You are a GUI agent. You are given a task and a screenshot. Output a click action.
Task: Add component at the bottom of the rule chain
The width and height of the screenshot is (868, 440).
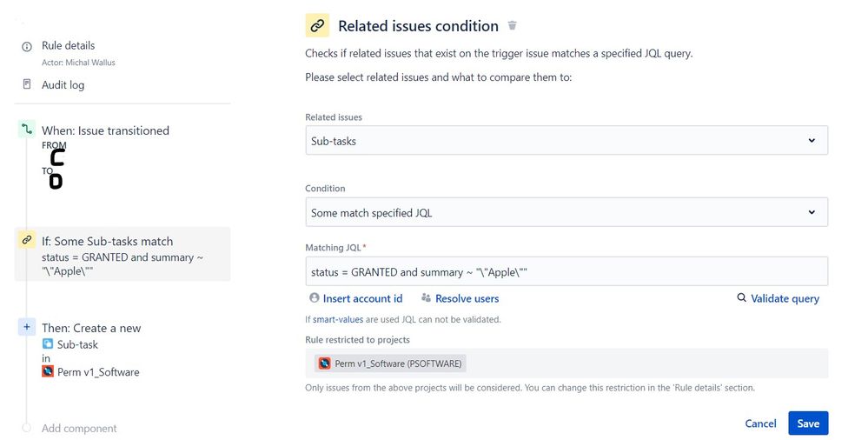[78, 428]
